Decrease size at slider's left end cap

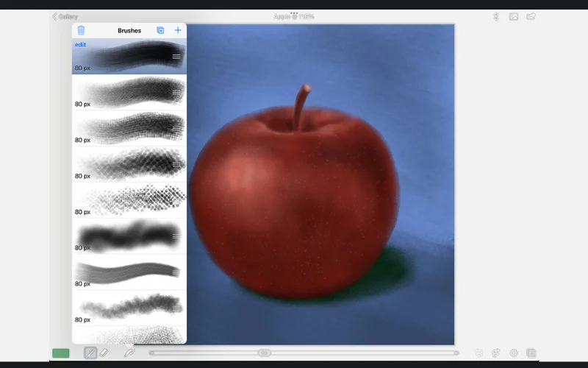151,353
